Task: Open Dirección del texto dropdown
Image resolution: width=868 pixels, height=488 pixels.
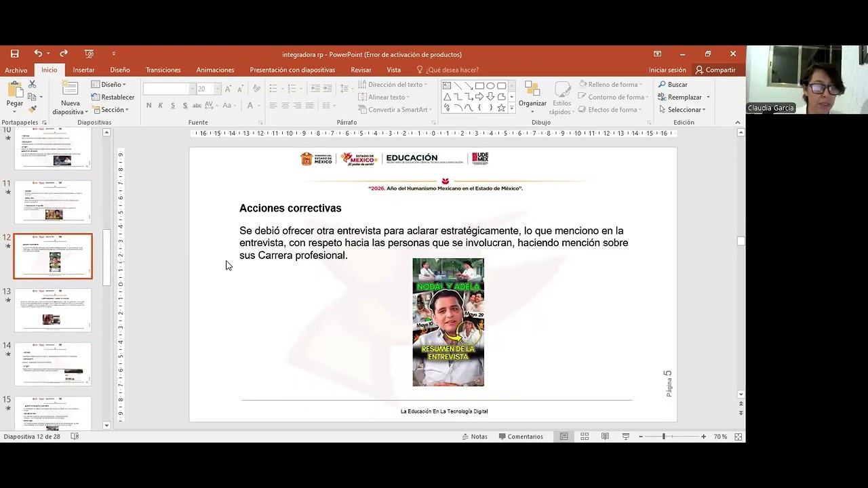Action: tap(393, 85)
